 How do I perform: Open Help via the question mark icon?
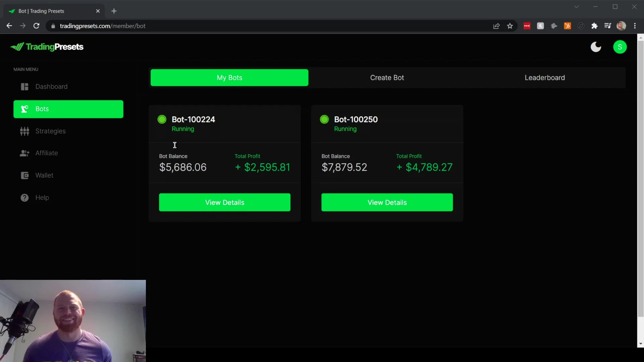tap(24, 197)
